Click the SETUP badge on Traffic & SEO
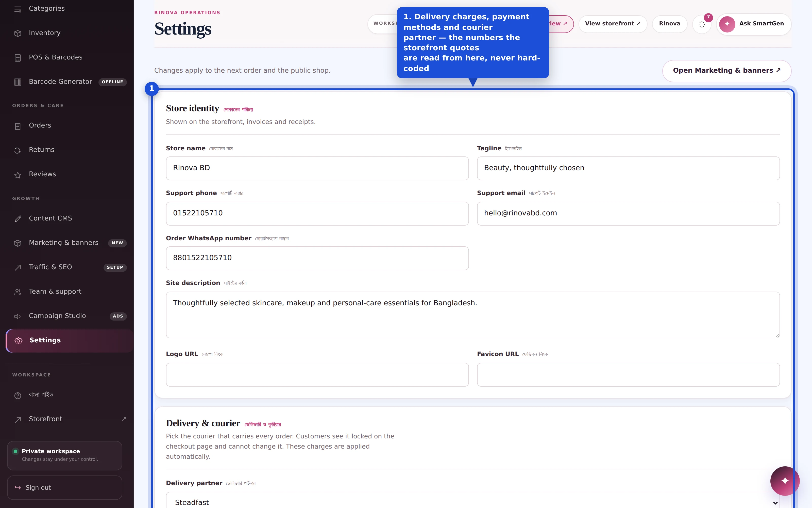Viewport: 812px width, 508px height. click(x=115, y=267)
